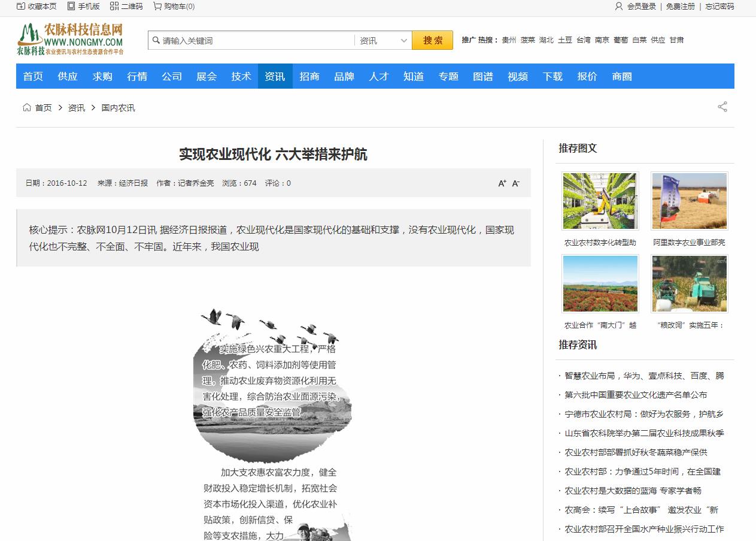Open news 山东省农科院举办第二届农业科技成果秋季
Screen dimensions: 756x541
coord(644,433)
